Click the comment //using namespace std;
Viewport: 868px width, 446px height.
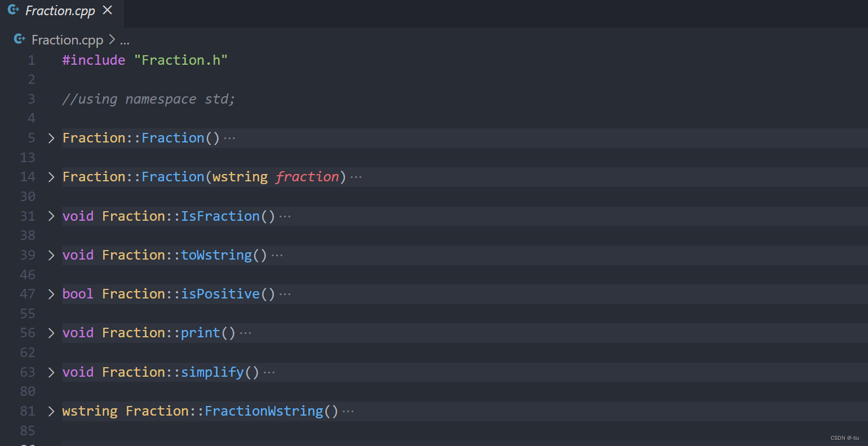click(149, 99)
